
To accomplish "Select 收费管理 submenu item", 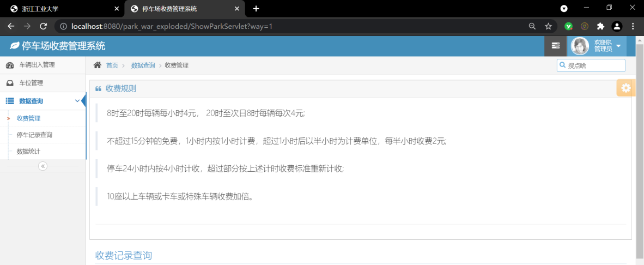I will [x=28, y=118].
